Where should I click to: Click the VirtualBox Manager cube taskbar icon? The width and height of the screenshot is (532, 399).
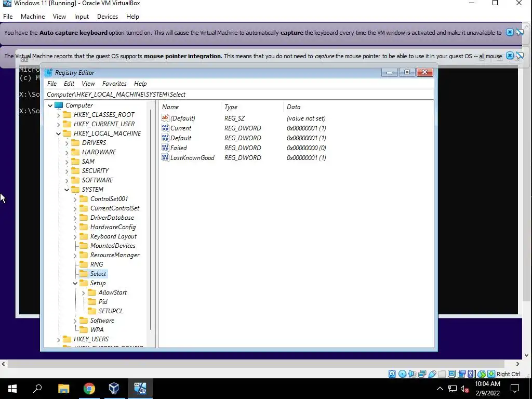pyautogui.click(x=114, y=389)
